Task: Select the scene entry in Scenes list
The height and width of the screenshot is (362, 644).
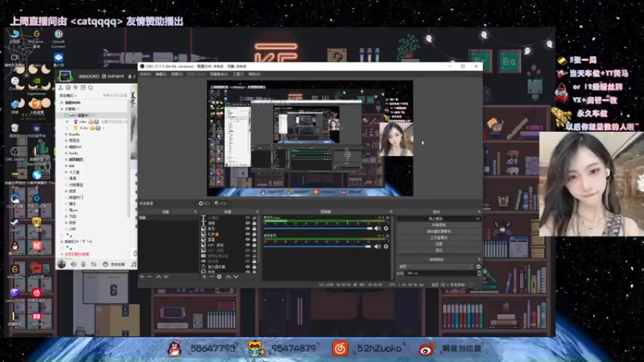Action: (167, 218)
